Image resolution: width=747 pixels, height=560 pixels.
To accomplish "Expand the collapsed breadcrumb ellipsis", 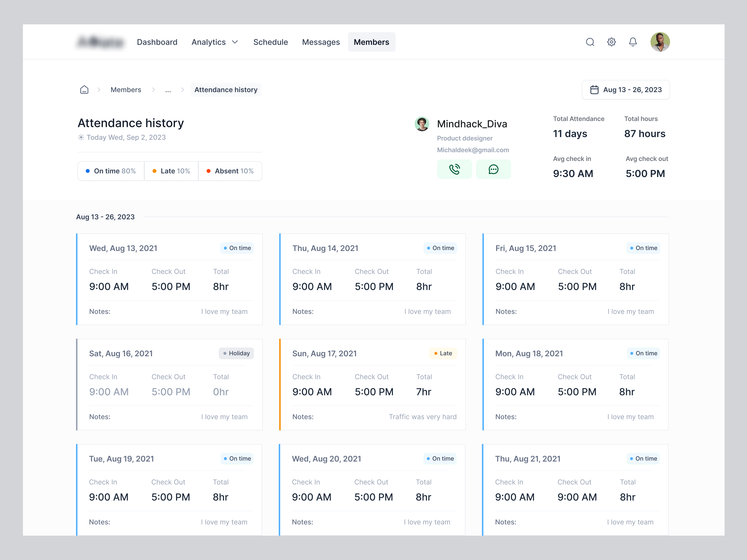I will 168,90.
